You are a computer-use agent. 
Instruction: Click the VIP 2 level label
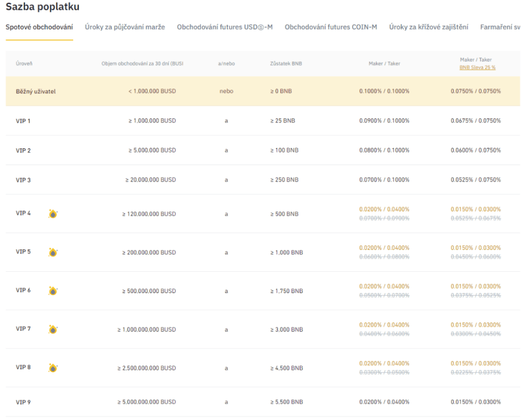23,150
